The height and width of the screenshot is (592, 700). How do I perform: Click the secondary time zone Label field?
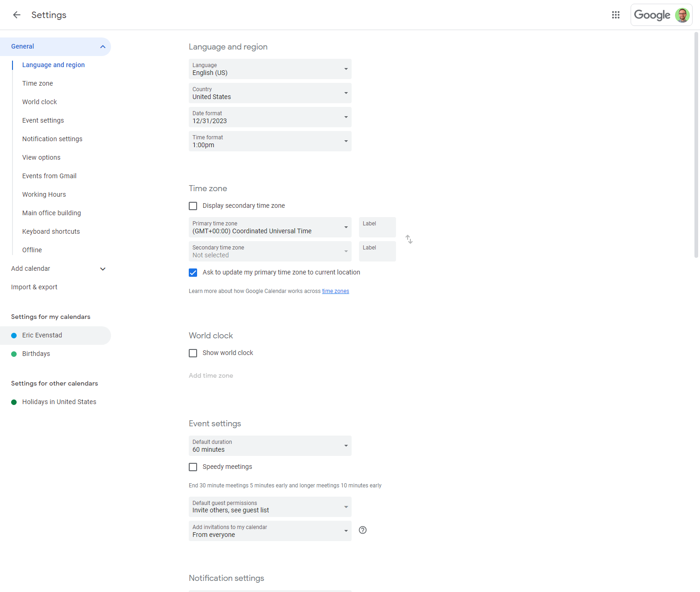[378, 251]
